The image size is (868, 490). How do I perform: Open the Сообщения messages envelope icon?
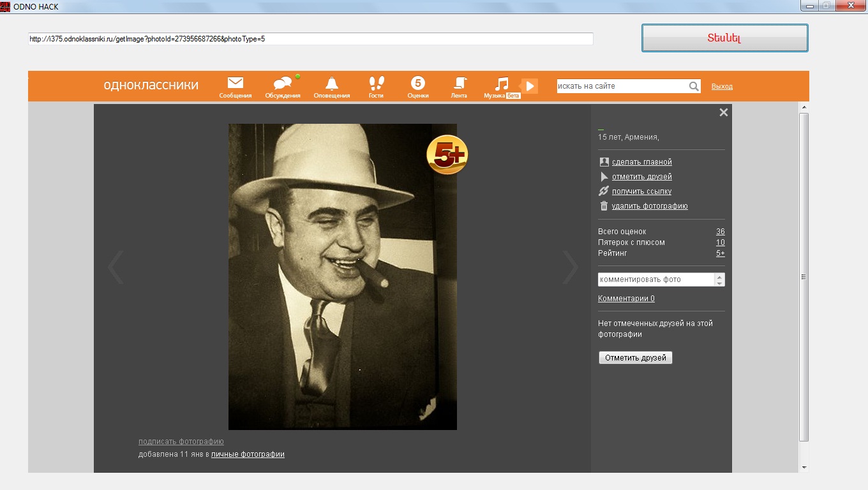[x=236, y=83]
